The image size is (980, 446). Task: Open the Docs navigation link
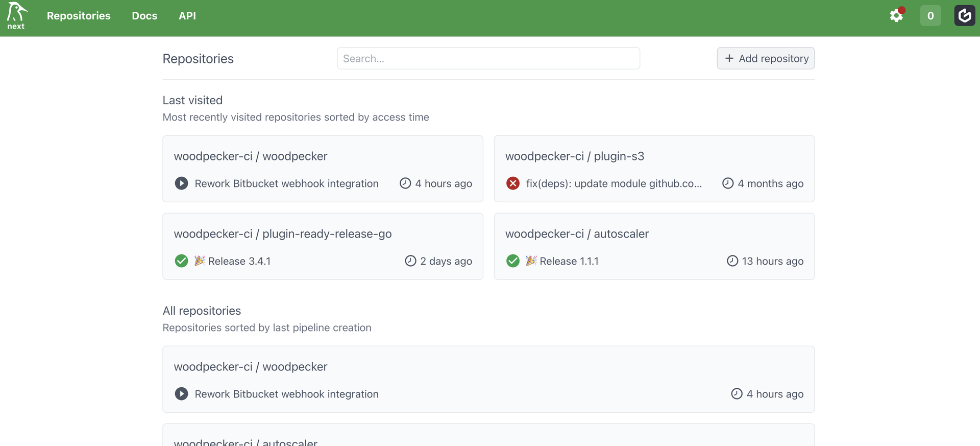(x=144, y=16)
